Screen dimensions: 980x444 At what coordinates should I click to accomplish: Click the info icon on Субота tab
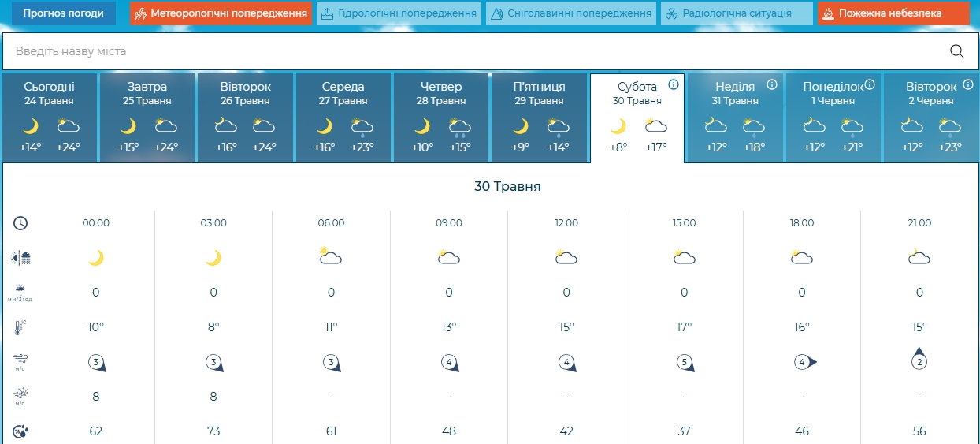click(x=674, y=84)
